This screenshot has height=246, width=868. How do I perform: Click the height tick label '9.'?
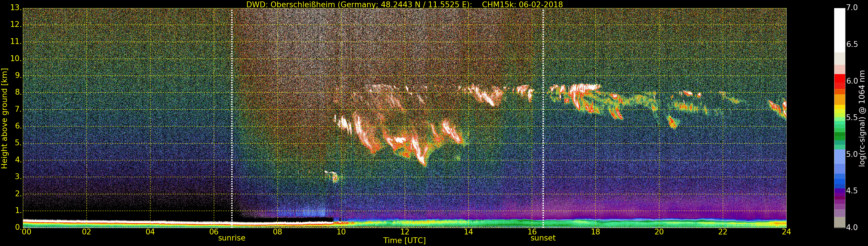click(18, 76)
